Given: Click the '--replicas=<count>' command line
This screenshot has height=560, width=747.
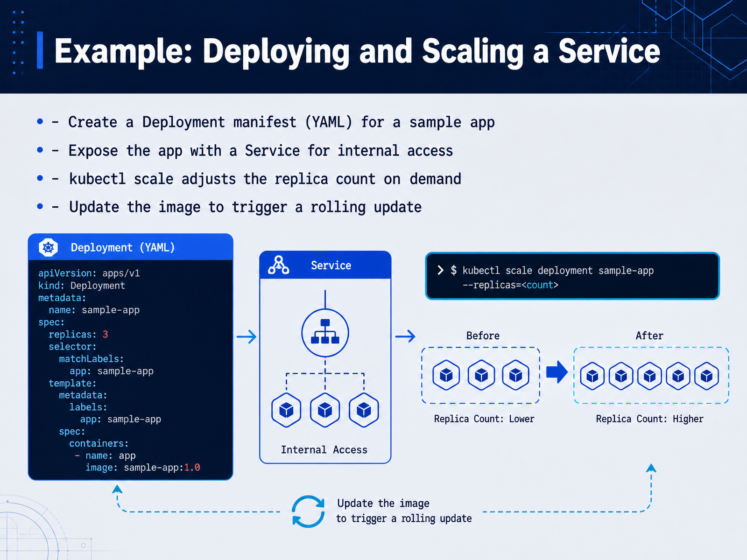Looking at the screenshot, I should pyautogui.click(x=510, y=285).
